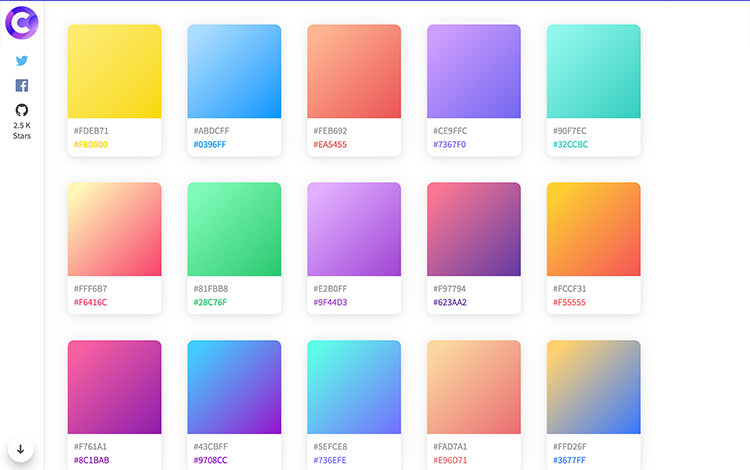Image resolution: width=750 pixels, height=470 pixels.
Task: Click the coral #FEB692 gradient card
Action: pyautogui.click(x=354, y=71)
